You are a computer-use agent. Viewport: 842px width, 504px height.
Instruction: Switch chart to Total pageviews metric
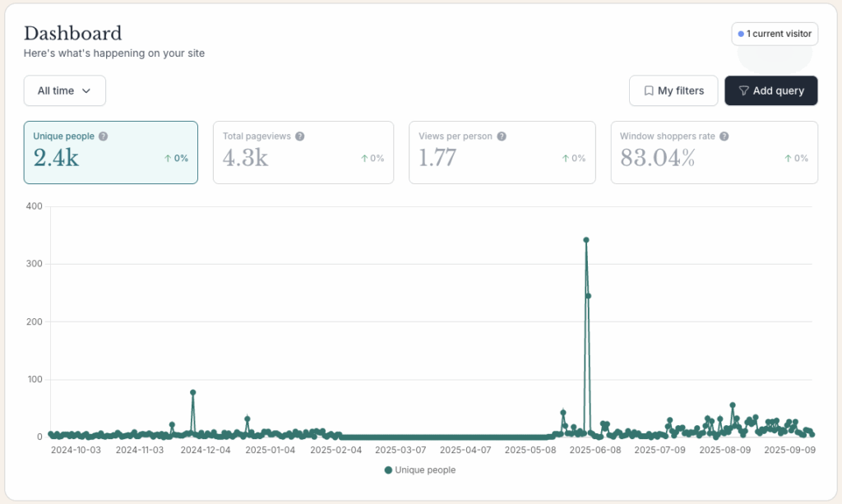point(303,152)
